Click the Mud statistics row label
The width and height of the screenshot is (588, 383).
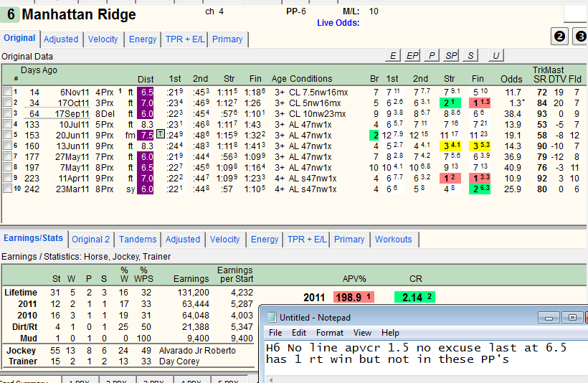pyautogui.click(x=29, y=339)
